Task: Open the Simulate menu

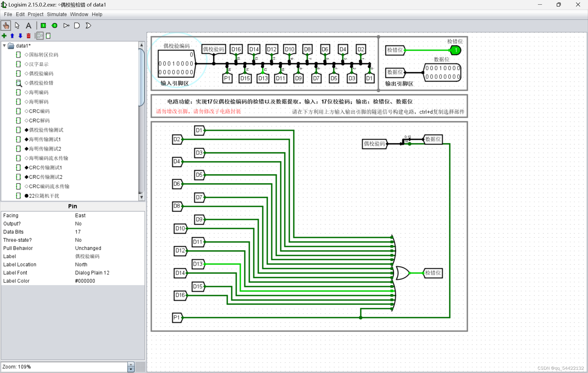Action: coord(57,14)
